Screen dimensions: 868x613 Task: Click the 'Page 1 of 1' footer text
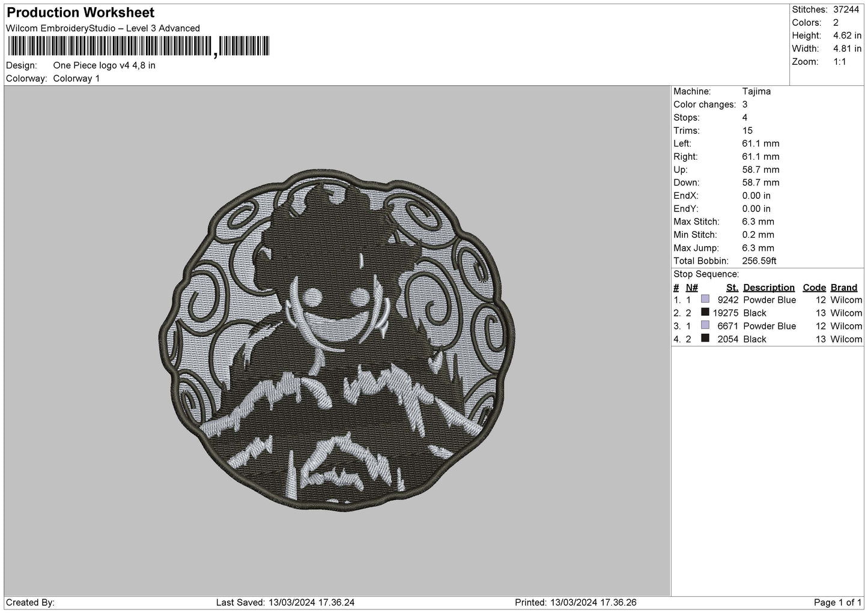[x=838, y=602]
